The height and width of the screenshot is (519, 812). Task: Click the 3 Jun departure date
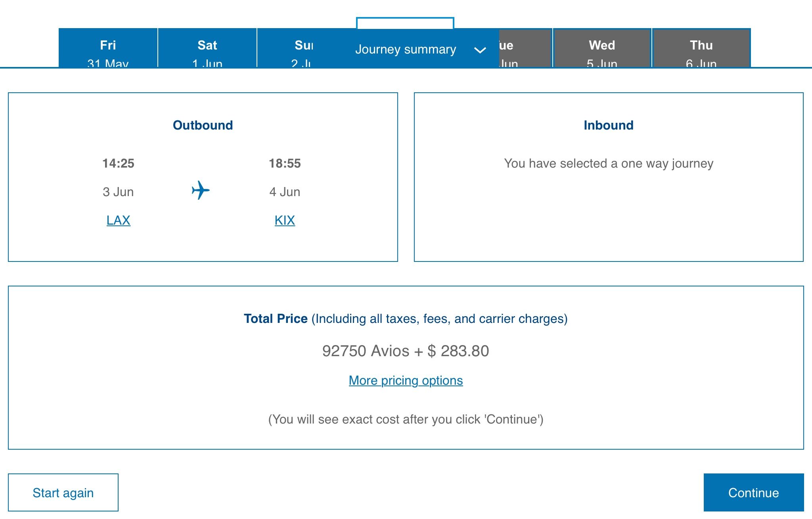(118, 192)
